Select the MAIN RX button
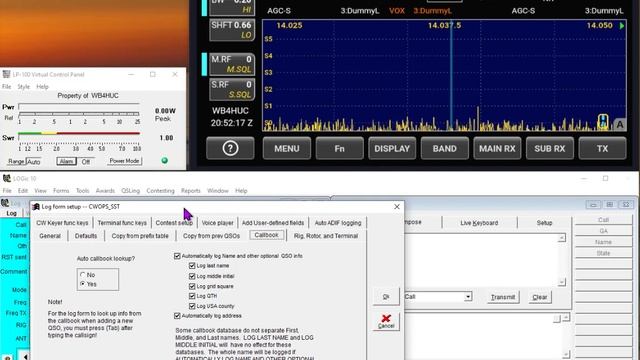The width and height of the screenshot is (640, 360). (x=497, y=148)
